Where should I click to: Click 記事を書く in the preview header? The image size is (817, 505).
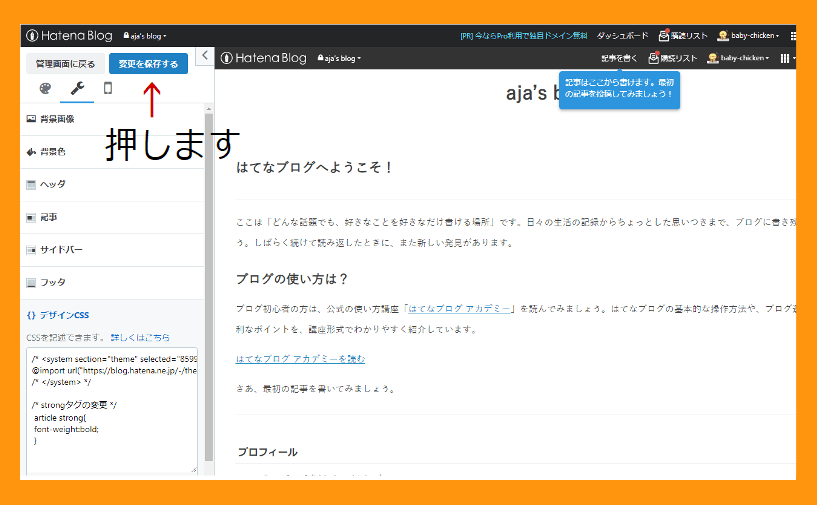(x=619, y=58)
